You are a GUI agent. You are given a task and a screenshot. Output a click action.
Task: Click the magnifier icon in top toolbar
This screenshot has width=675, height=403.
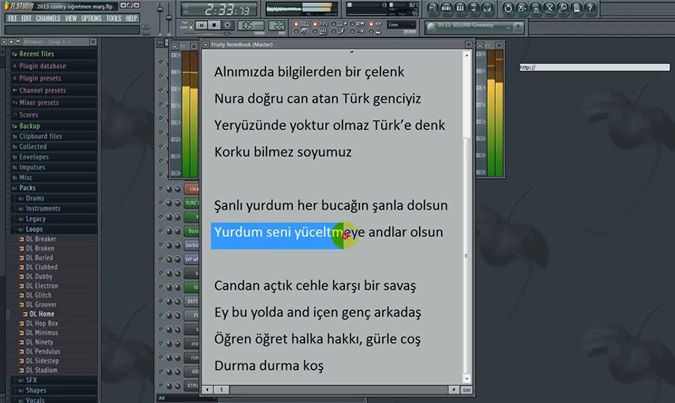[563, 8]
